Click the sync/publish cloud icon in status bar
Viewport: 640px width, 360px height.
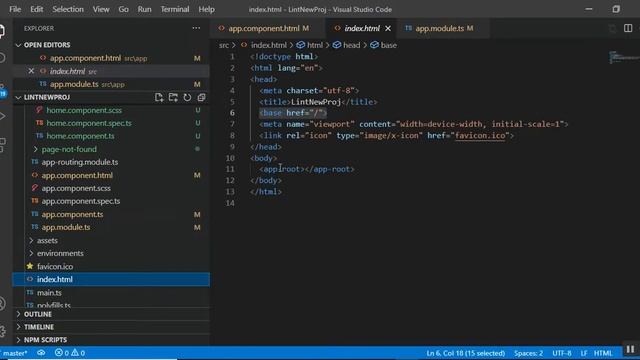(x=41, y=353)
